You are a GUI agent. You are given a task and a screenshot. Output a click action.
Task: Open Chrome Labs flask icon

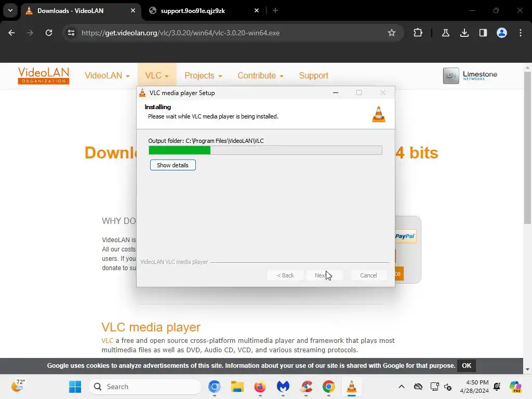pyautogui.click(x=445, y=33)
